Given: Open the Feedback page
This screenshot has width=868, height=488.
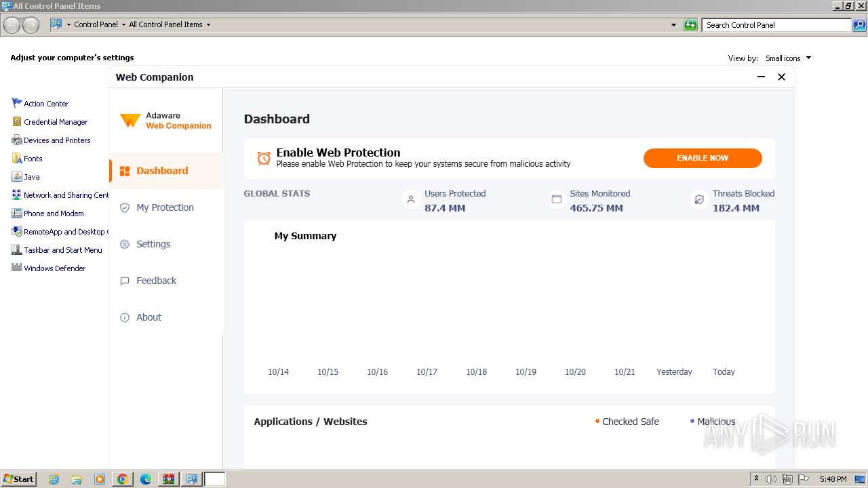Looking at the screenshot, I should [166, 281].
